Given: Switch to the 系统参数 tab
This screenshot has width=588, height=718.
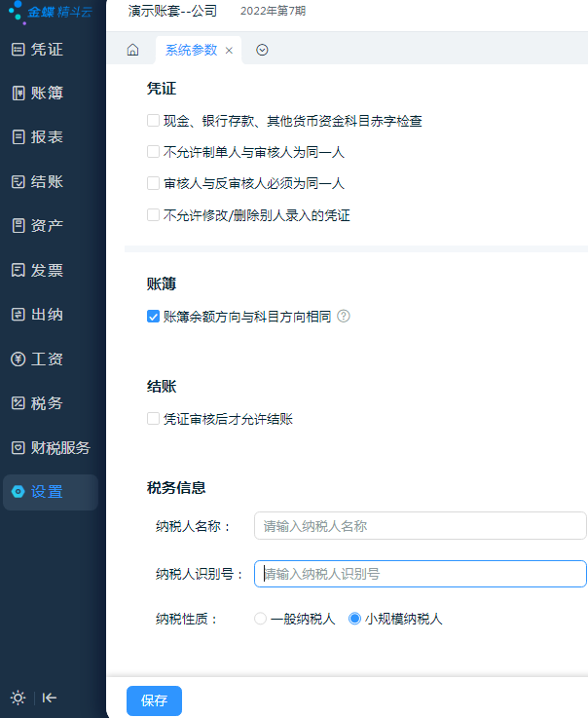Looking at the screenshot, I should coord(191,50).
